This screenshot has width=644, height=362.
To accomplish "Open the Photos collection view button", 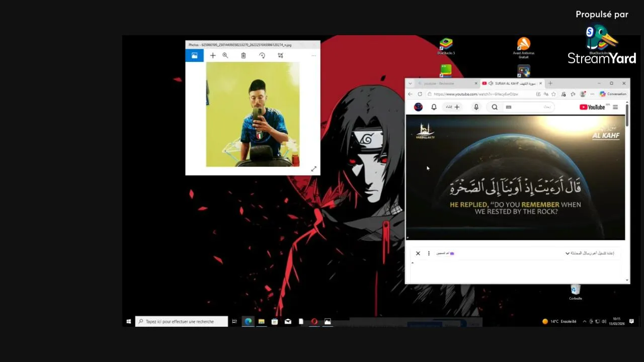I will [194, 56].
